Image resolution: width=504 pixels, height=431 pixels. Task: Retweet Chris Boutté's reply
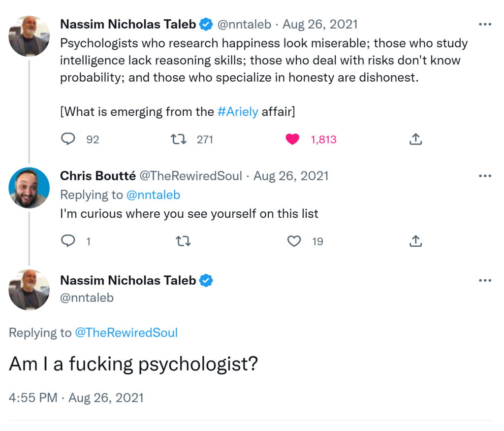point(183,241)
